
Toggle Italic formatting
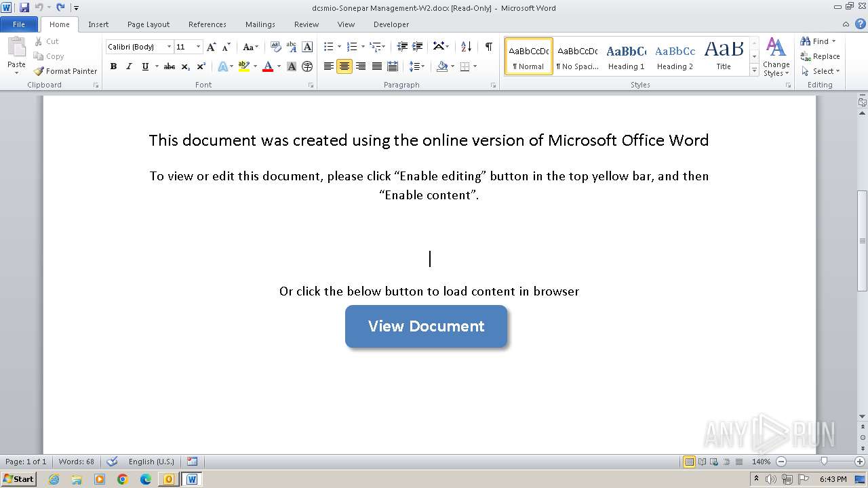129,66
